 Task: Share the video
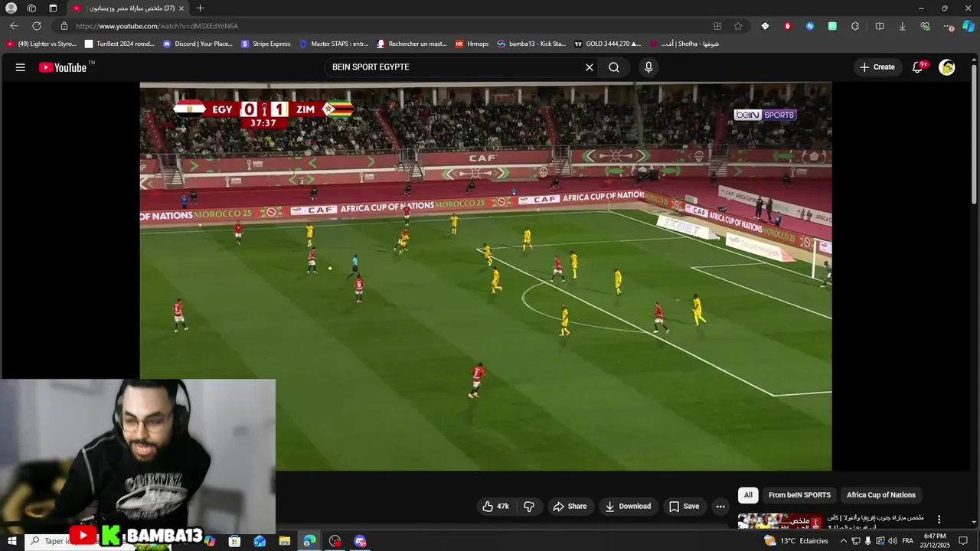tap(570, 507)
